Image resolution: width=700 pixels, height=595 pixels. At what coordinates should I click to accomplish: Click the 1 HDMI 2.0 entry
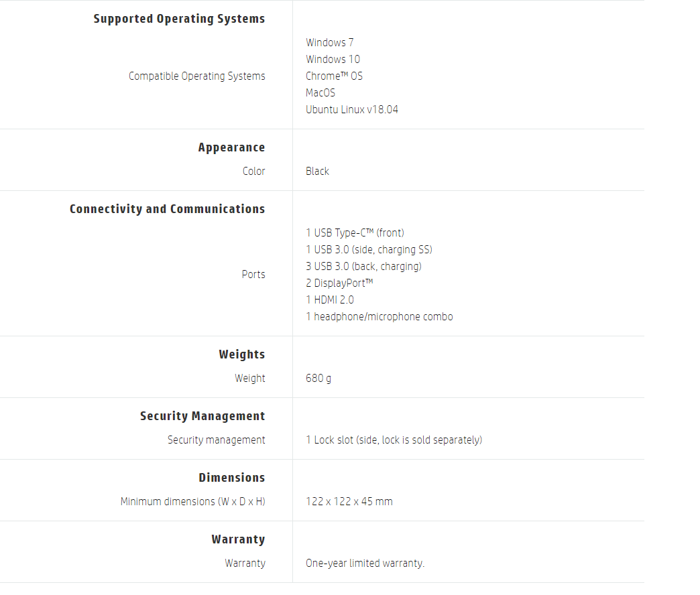330,300
